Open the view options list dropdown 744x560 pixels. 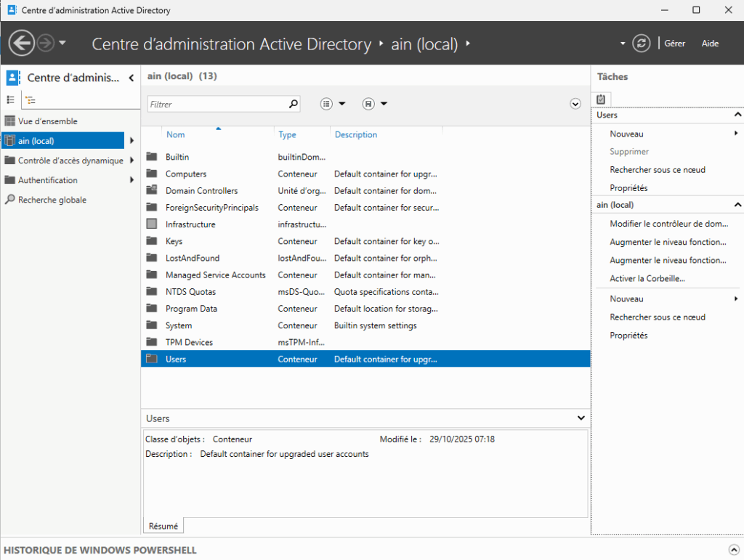tap(333, 104)
